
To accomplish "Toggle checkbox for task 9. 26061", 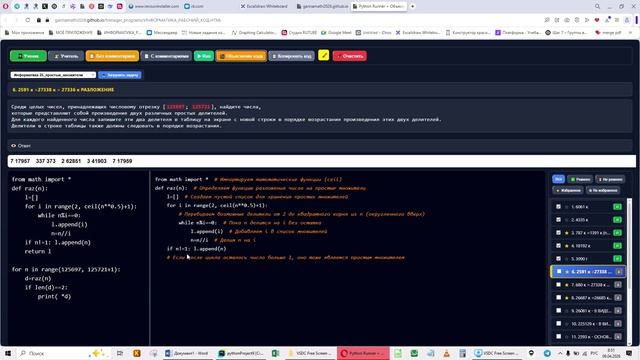I will [x=558, y=311].
